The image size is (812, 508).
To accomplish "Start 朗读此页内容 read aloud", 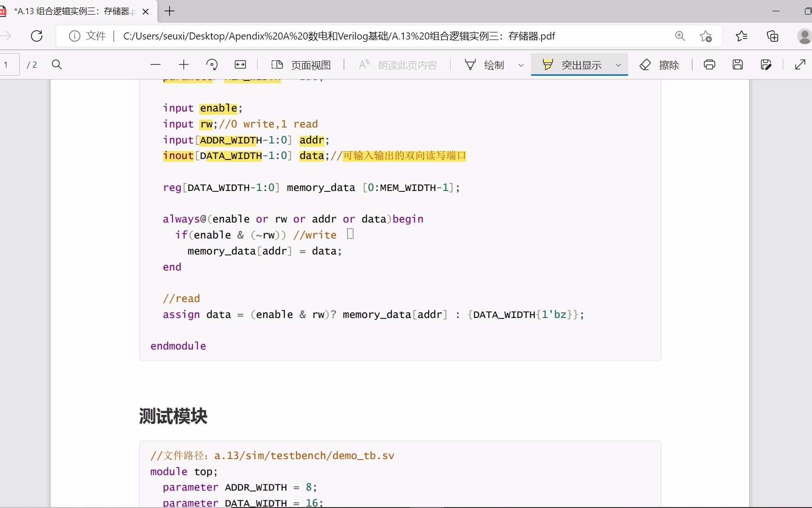I will click(398, 65).
